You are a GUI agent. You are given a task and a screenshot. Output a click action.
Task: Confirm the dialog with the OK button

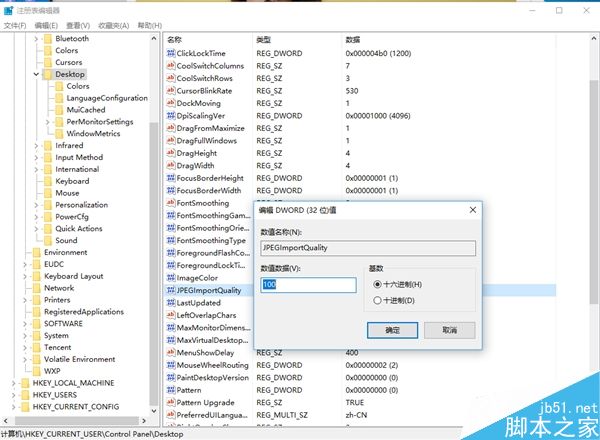coord(393,330)
